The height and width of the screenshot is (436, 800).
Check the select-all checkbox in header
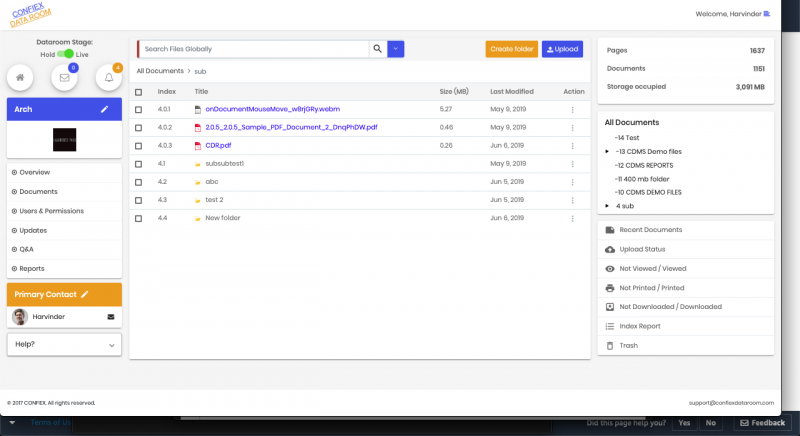point(139,91)
